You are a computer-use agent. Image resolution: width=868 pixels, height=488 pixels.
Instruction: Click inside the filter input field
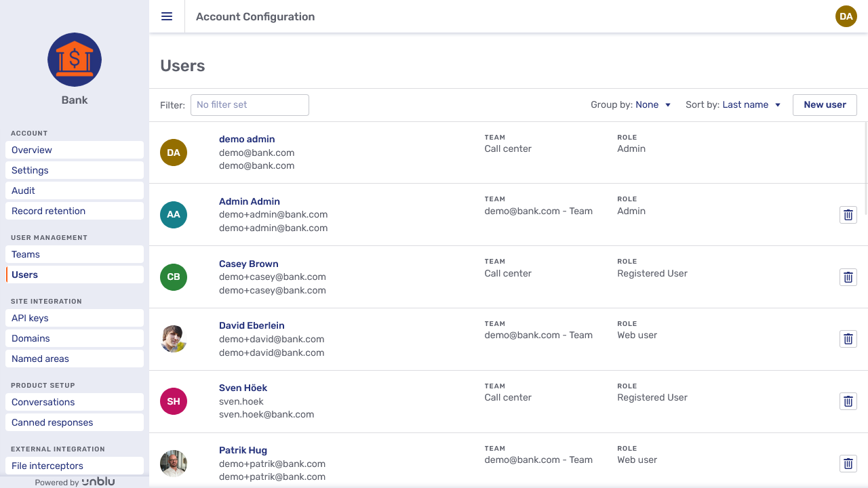tap(250, 105)
